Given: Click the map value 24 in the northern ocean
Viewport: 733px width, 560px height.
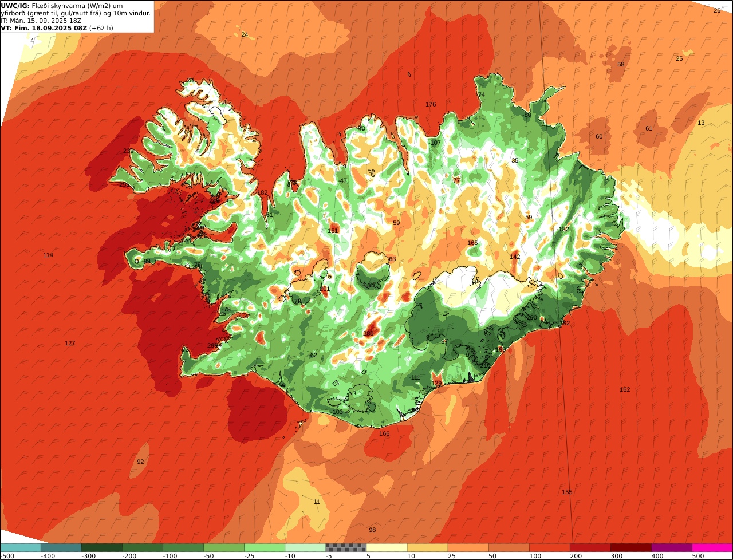Looking at the screenshot, I should [245, 34].
